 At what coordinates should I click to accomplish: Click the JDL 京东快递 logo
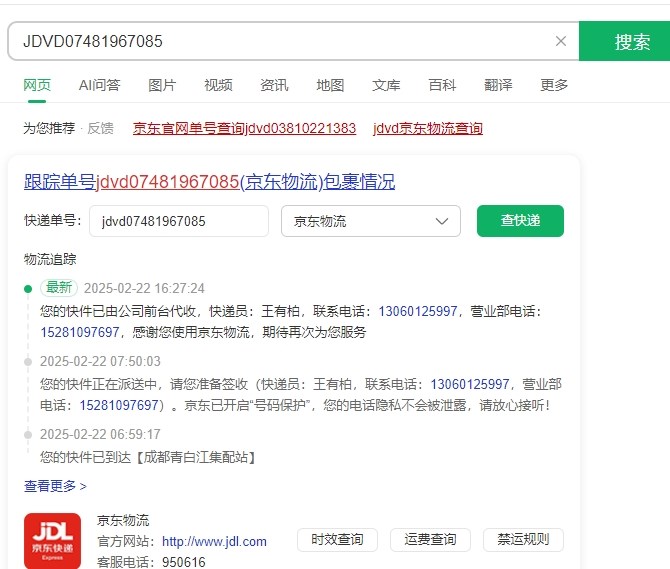[x=53, y=541]
